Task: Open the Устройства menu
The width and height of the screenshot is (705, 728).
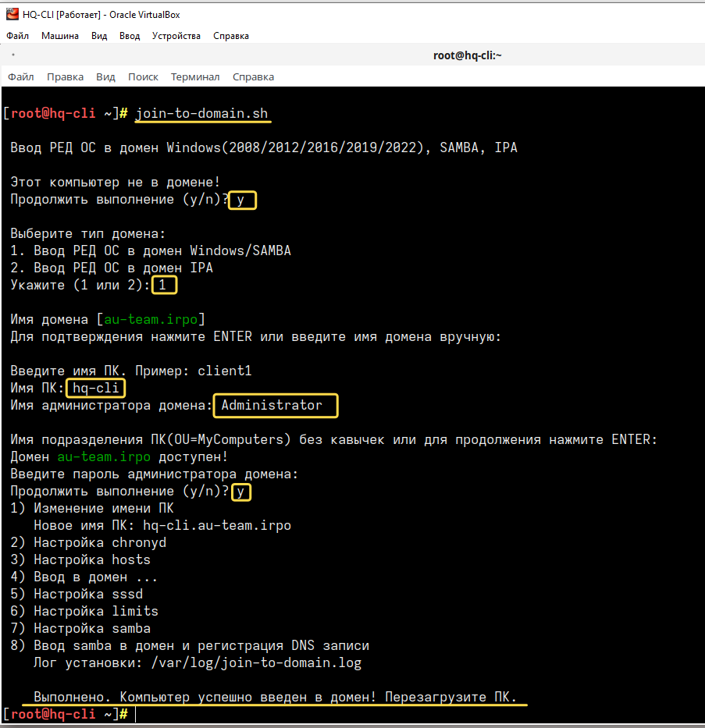Action: (x=176, y=36)
